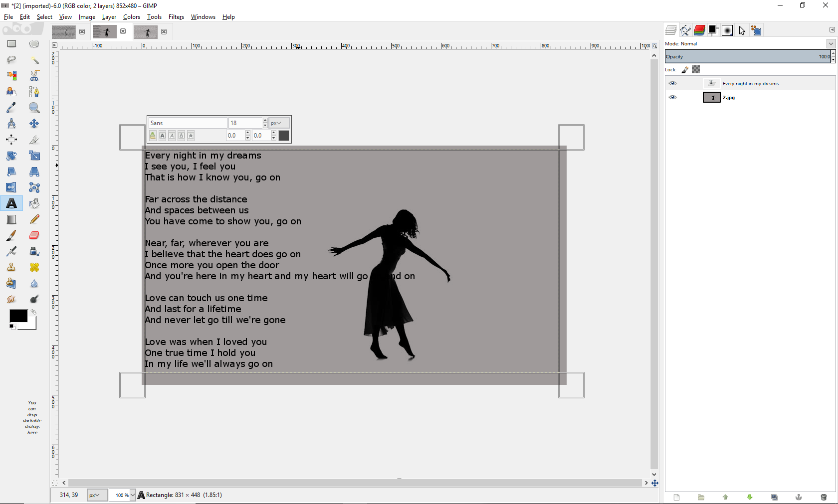Adjust the layer Opacity slider

[x=747, y=57]
